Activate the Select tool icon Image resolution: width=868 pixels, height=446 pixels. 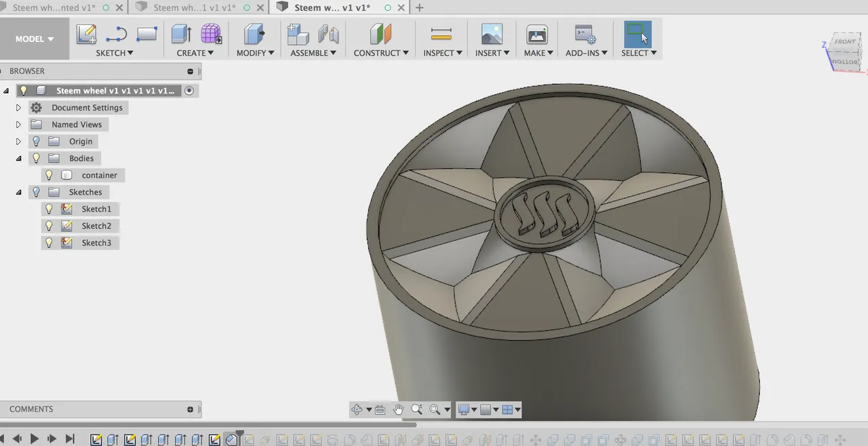(x=637, y=34)
